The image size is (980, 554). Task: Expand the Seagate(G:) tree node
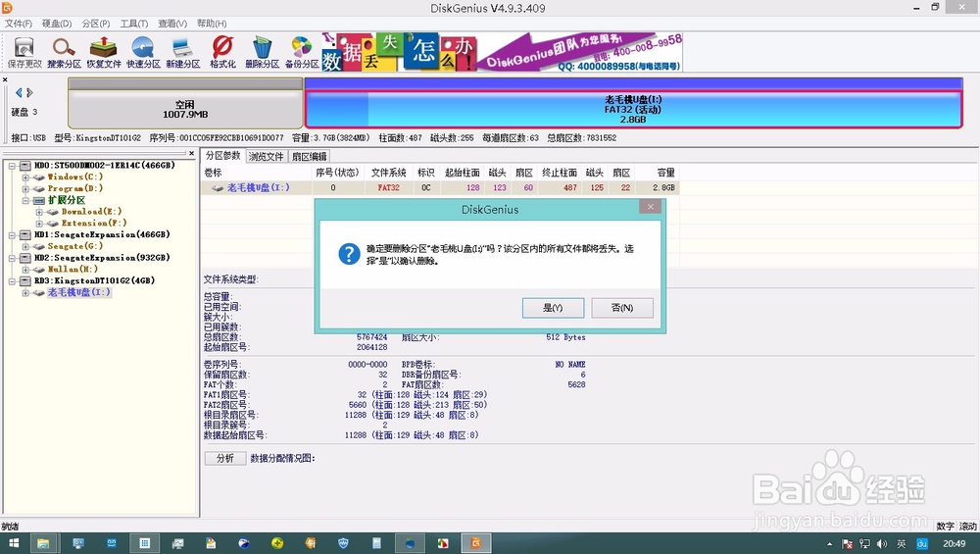(25, 246)
